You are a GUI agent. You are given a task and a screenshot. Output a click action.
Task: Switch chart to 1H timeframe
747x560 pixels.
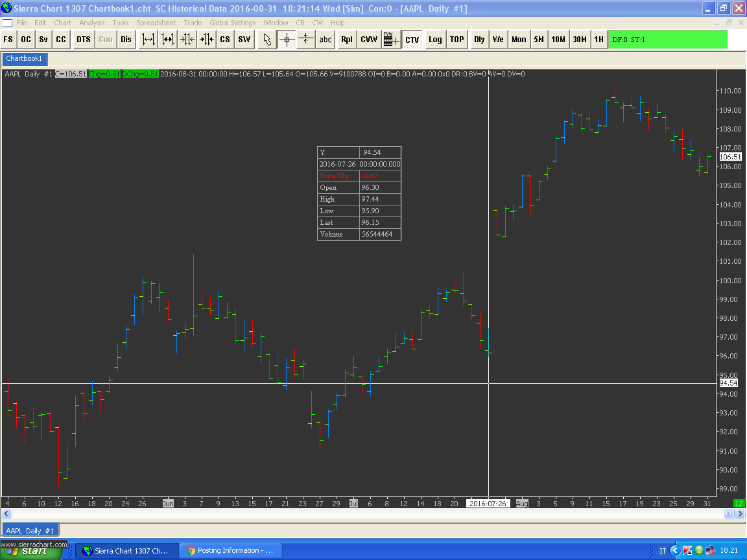coord(599,40)
